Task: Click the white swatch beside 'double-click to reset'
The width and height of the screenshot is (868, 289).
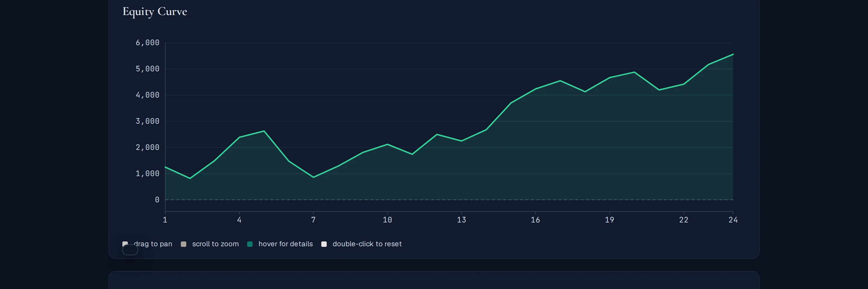Action: [x=324, y=244]
